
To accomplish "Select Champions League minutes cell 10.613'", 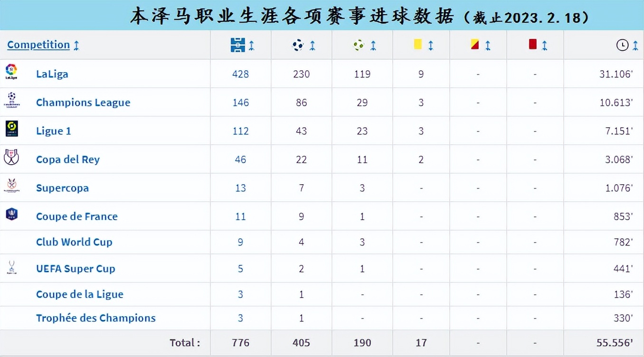I will (x=604, y=103).
